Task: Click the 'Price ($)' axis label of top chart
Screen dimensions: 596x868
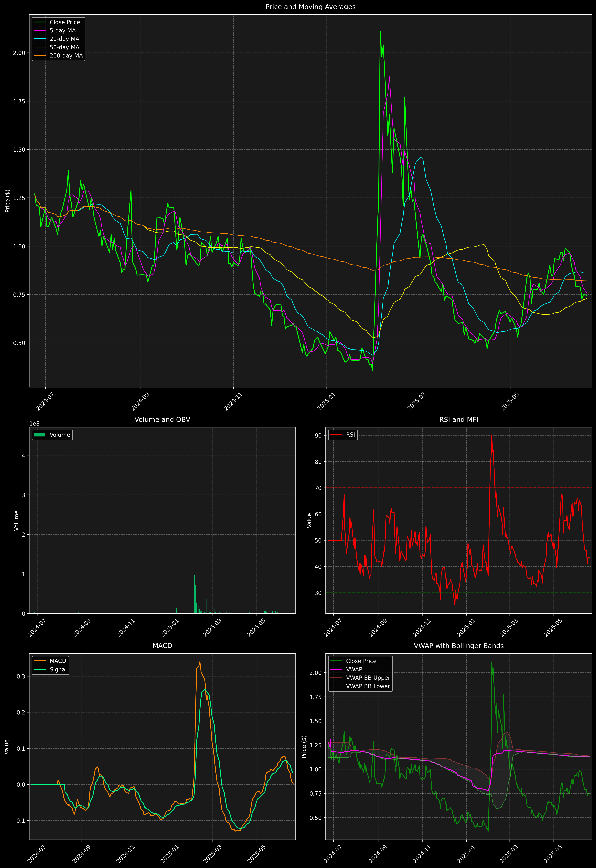Action: [x=7, y=201]
